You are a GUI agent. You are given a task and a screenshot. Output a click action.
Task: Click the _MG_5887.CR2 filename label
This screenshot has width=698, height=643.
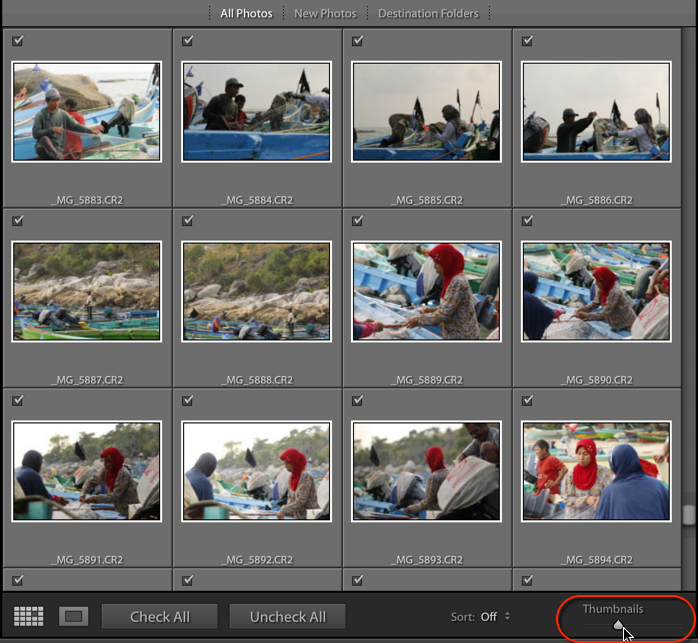87,380
